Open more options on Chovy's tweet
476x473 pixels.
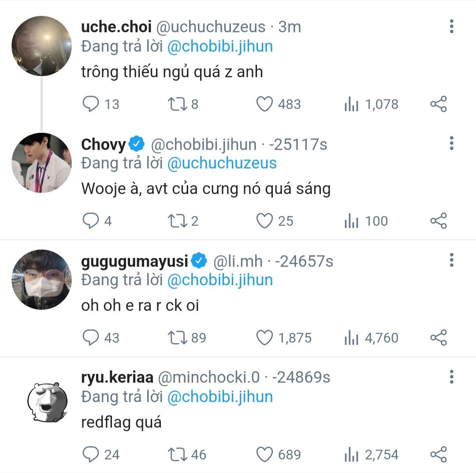pos(451,144)
